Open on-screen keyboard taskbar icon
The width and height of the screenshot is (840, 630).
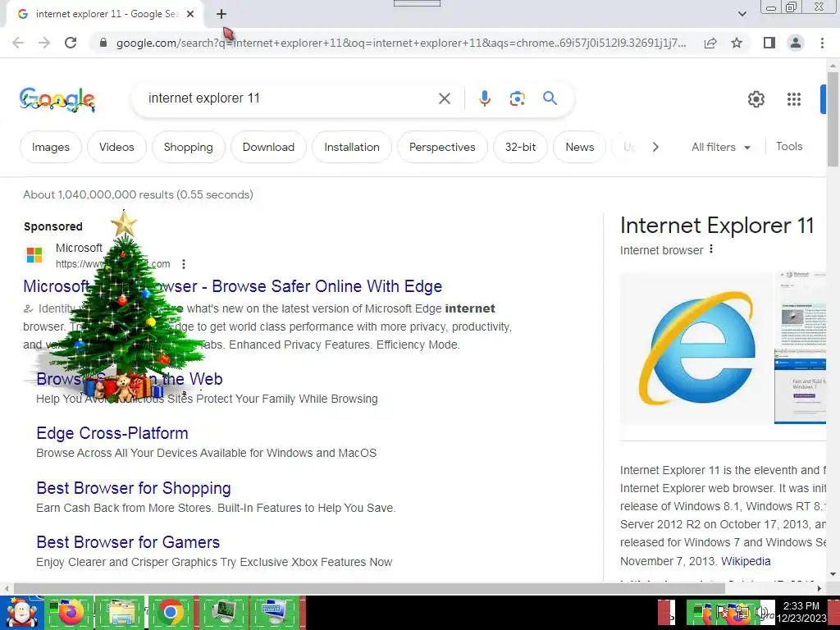point(274,612)
